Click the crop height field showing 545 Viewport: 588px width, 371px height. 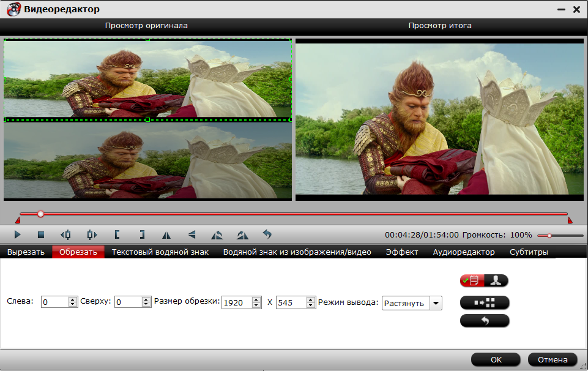pyautogui.click(x=291, y=302)
